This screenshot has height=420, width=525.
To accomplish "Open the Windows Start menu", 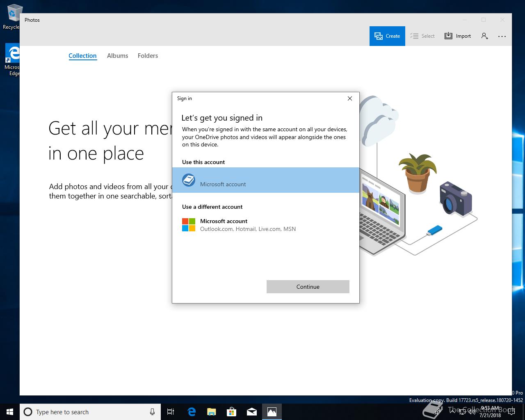I will pos(10,412).
